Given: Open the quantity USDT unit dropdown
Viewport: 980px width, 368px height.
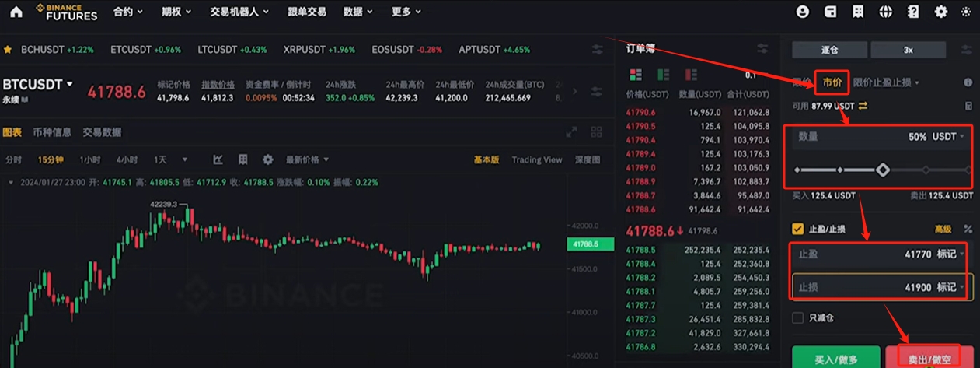Looking at the screenshot, I should [948, 136].
